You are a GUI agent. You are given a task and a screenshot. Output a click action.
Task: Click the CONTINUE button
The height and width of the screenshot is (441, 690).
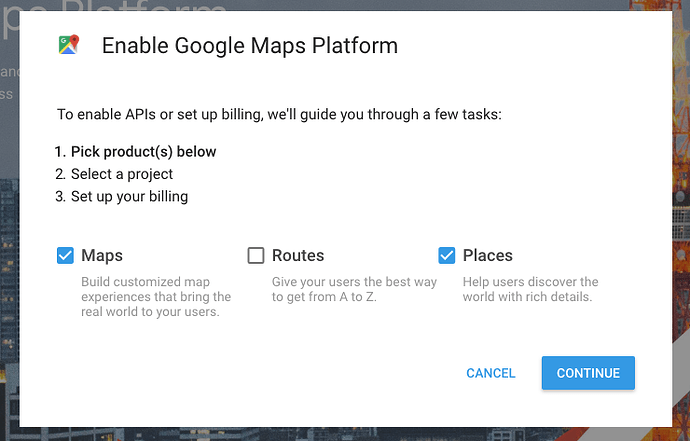pyautogui.click(x=588, y=373)
